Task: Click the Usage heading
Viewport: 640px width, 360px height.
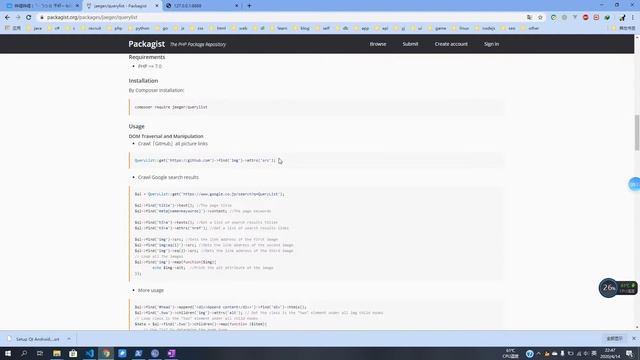Action: click(136, 127)
